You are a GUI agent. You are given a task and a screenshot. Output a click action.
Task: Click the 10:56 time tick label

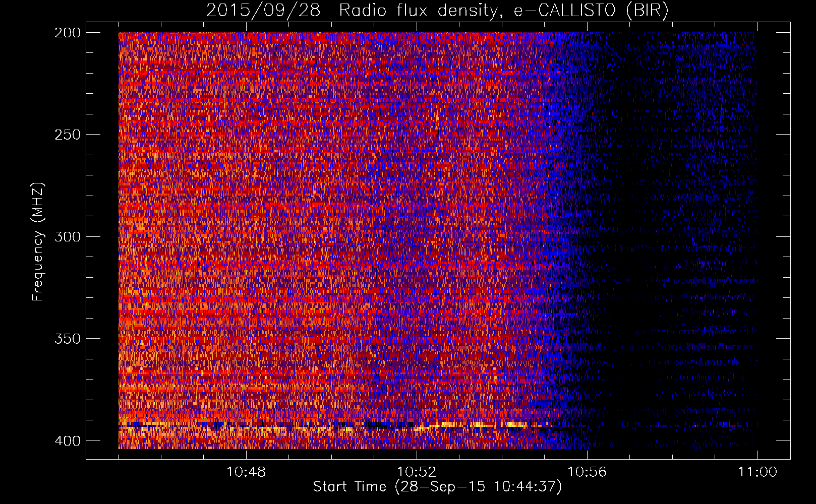[x=587, y=472]
